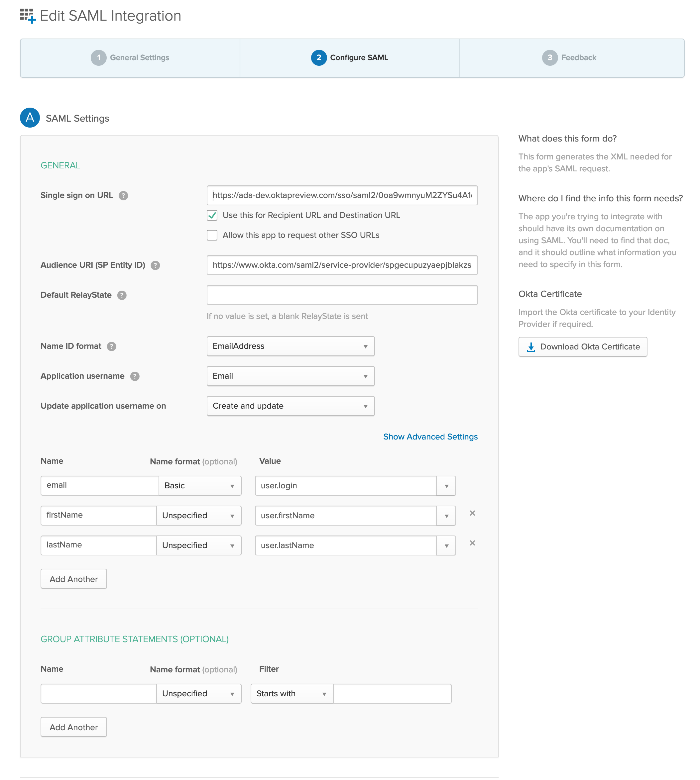The width and height of the screenshot is (700, 780).
Task: Remove the firstName attribute row
Action: pos(472,513)
